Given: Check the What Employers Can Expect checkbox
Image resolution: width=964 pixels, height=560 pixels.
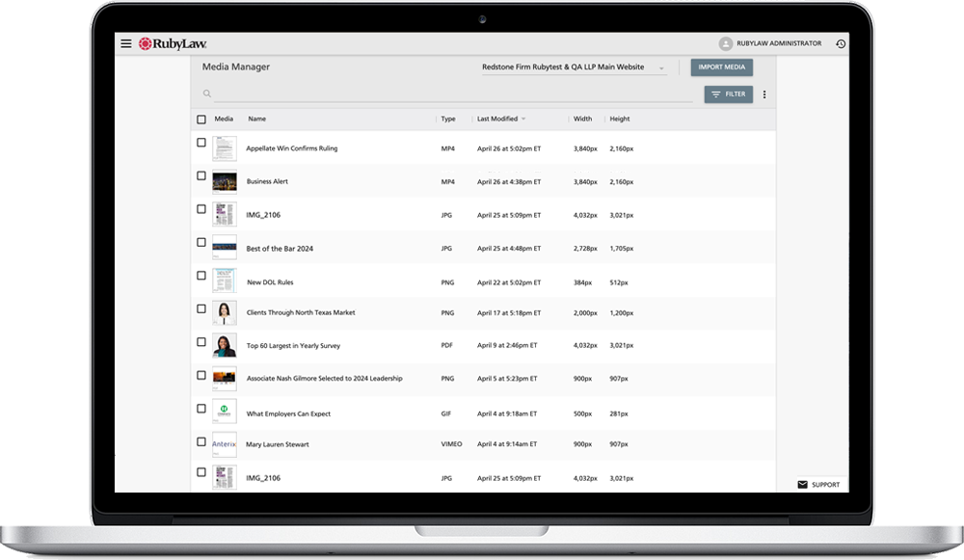Looking at the screenshot, I should pos(201,408).
